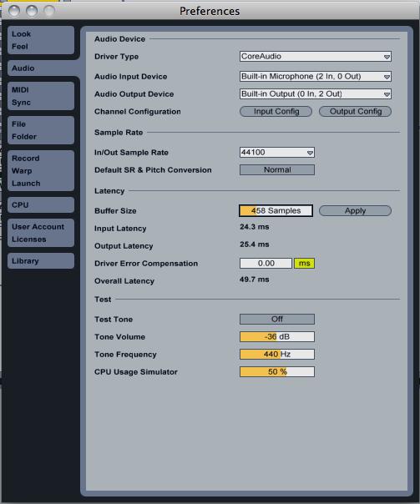Switch to the MIDI Sync tab
This screenshot has height=504, width=420.
pos(41,96)
